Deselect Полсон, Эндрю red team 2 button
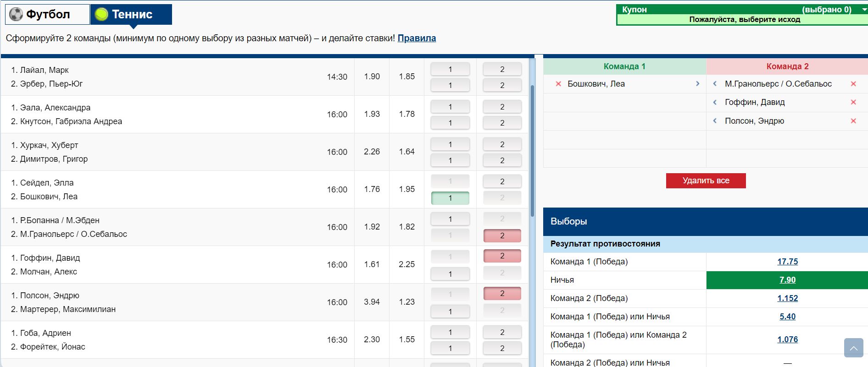The width and height of the screenshot is (868, 367). pyautogui.click(x=502, y=293)
